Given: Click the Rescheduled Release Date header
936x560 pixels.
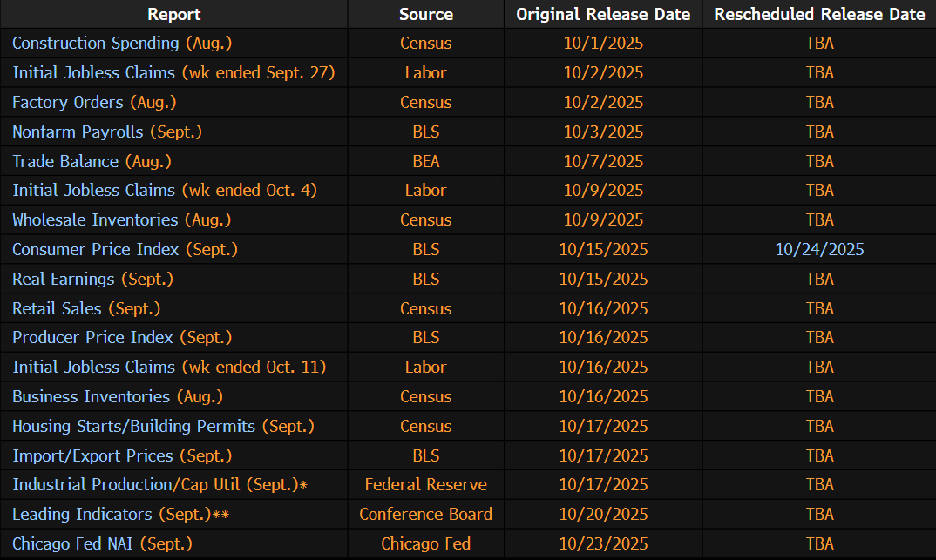Looking at the screenshot, I should click(819, 14).
